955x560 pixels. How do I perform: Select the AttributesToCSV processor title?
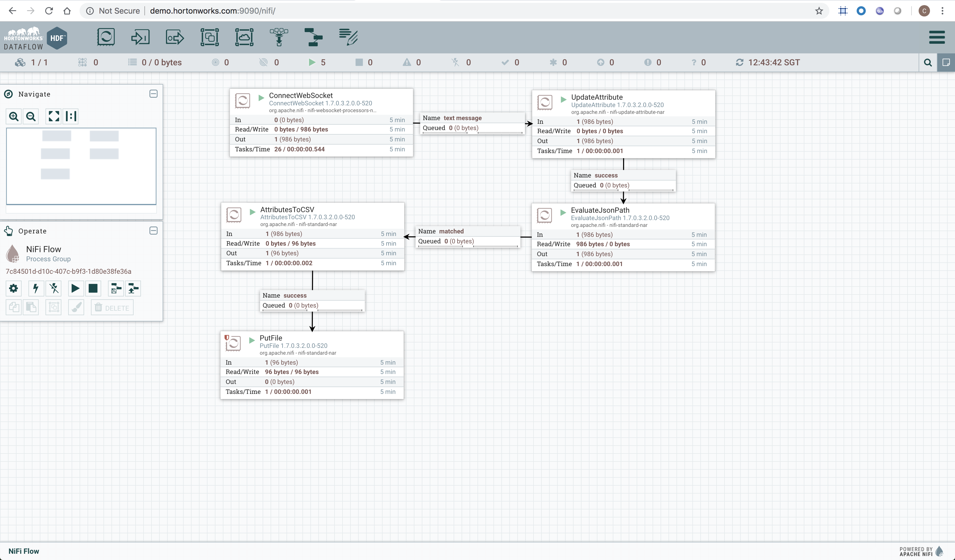tap(287, 209)
